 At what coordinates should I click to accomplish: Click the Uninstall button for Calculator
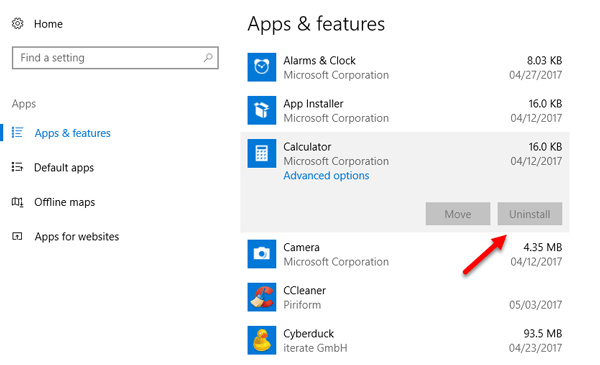pos(530,214)
